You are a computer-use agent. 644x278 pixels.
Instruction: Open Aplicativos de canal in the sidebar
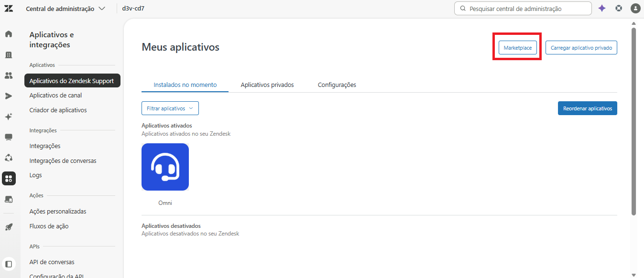[55, 96]
